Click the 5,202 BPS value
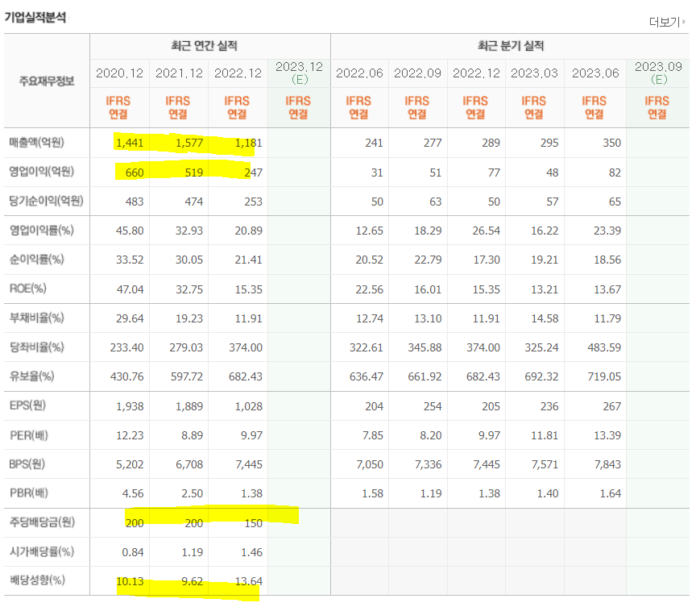Viewport: 700px width, 607px height. click(x=130, y=464)
